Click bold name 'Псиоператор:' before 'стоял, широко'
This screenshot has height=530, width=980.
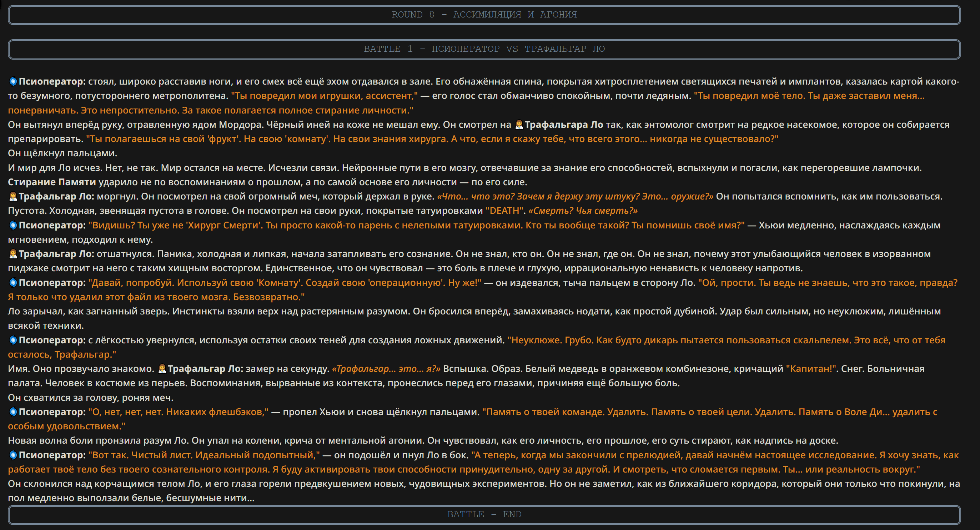(52, 81)
